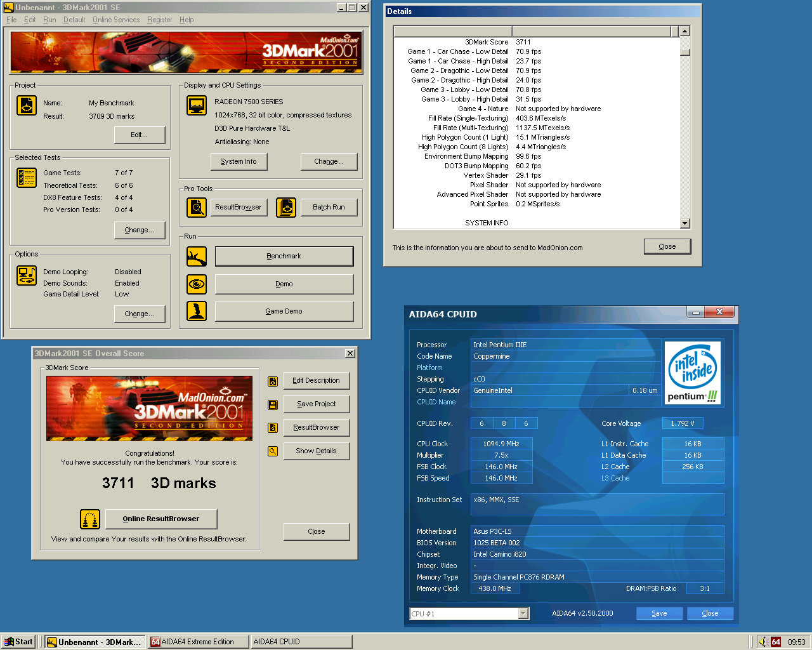Open the Online Services menu
The width and height of the screenshot is (812, 650).
click(116, 20)
